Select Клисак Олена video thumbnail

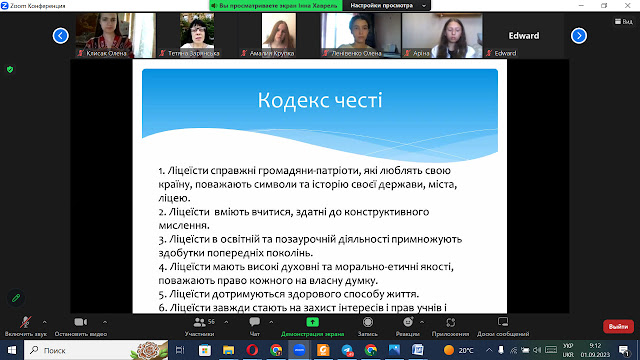116,35
